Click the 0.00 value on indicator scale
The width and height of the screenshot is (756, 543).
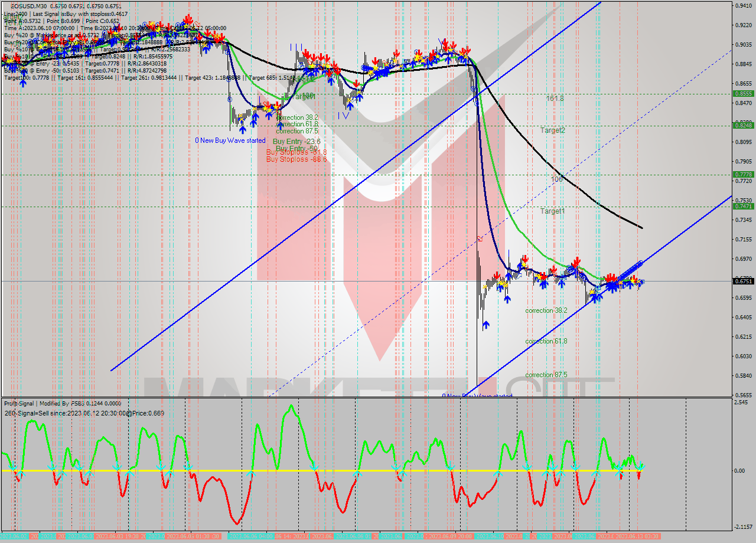739,471
